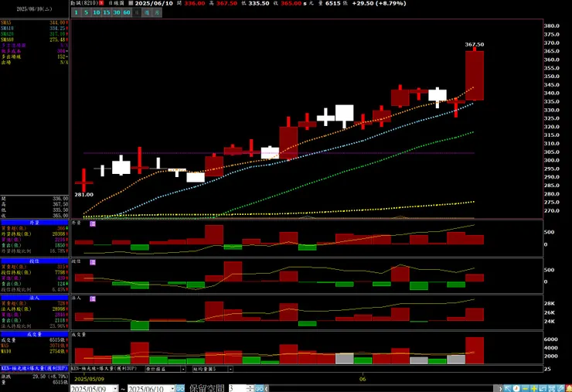Switch to the 60-minute timeframe button
The height and width of the screenshot is (392, 572).
coord(127,12)
